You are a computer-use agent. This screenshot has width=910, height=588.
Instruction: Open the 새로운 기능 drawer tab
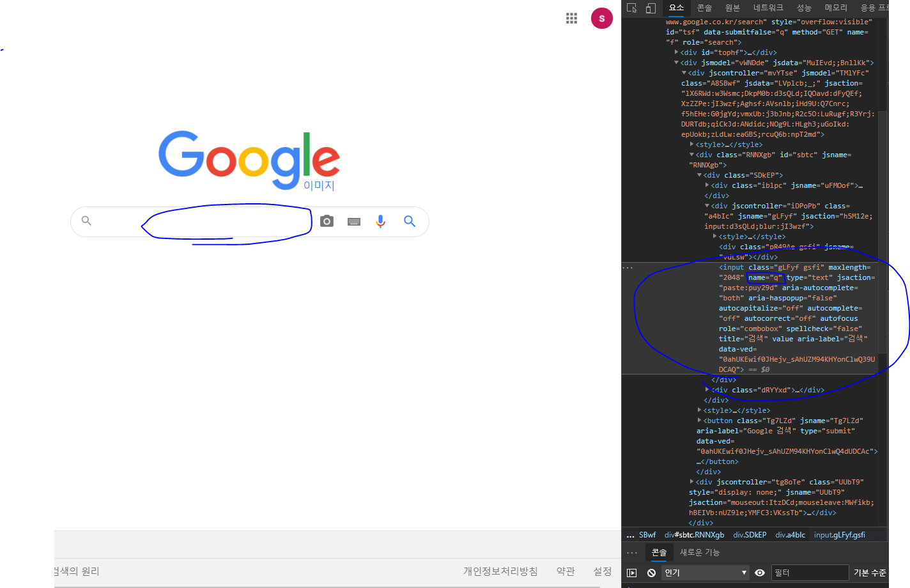700,552
